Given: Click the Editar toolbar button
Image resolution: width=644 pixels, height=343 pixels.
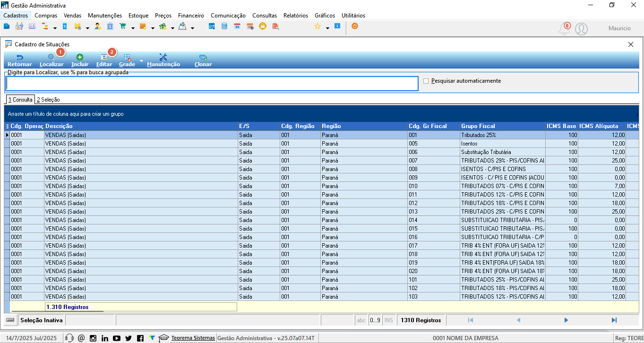Looking at the screenshot, I should 104,60.
